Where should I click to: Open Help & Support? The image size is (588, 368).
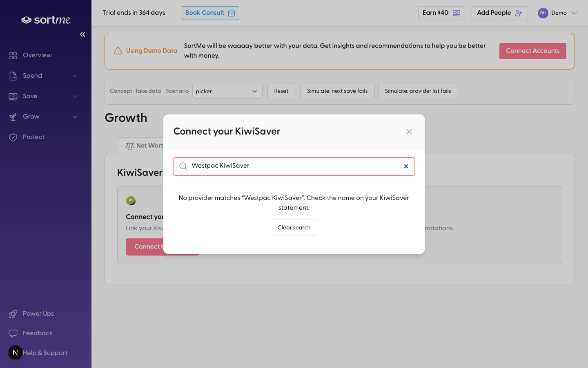[45, 353]
